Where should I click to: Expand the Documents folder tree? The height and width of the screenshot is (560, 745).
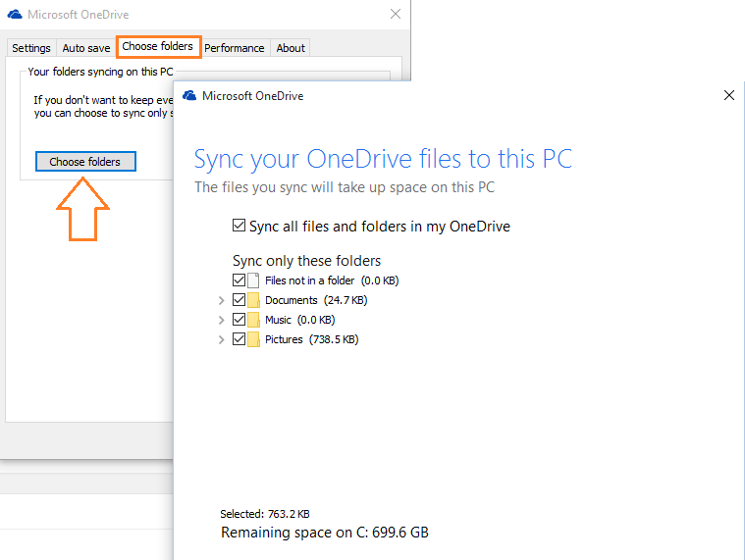coord(222,300)
